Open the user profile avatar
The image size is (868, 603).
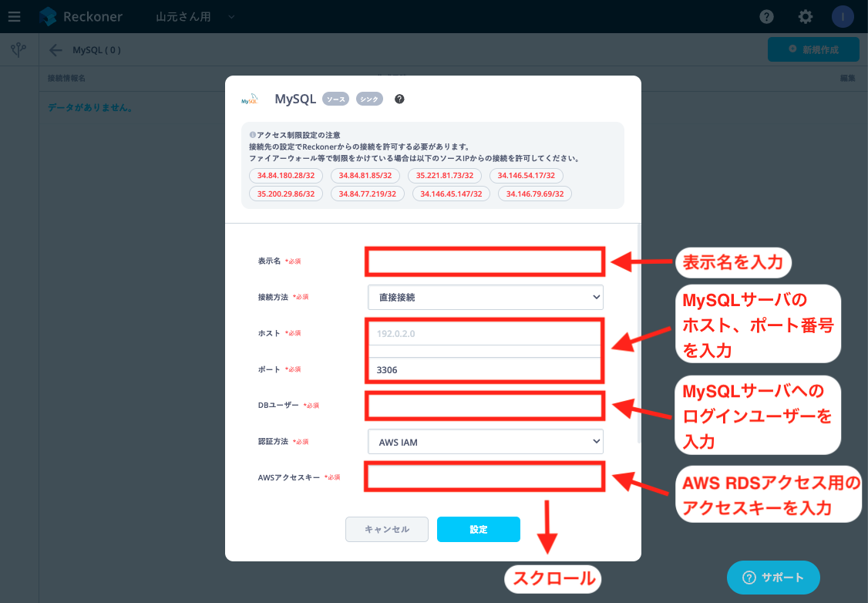click(x=843, y=17)
